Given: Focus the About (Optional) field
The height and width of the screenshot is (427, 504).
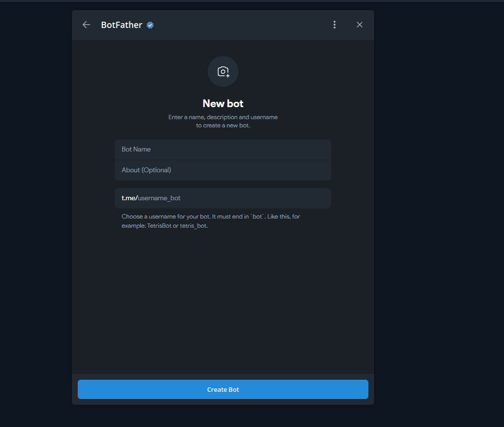Looking at the screenshot, I should pos(223,170).
